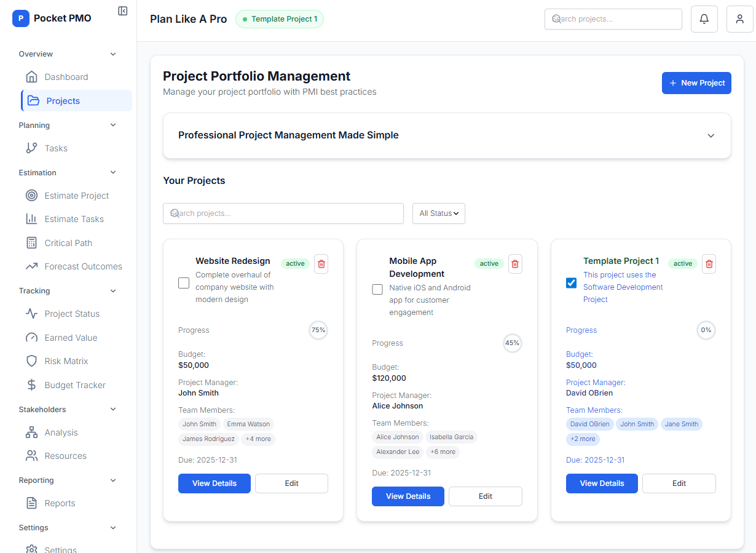756x553 pixels.
Task: Open the Earned Value tracker
Action: click(69, 337)
